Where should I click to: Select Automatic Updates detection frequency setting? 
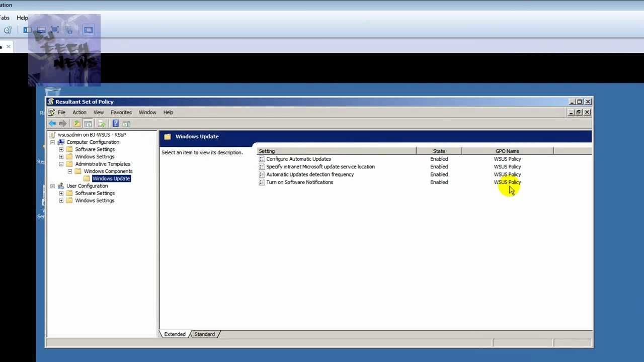tap(310, 174)
